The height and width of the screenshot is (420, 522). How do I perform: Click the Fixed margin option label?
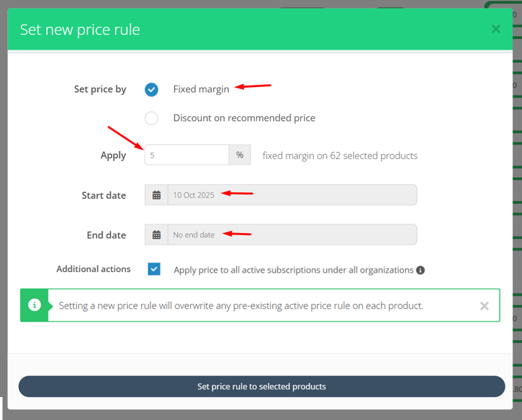(x=201, y=89)
